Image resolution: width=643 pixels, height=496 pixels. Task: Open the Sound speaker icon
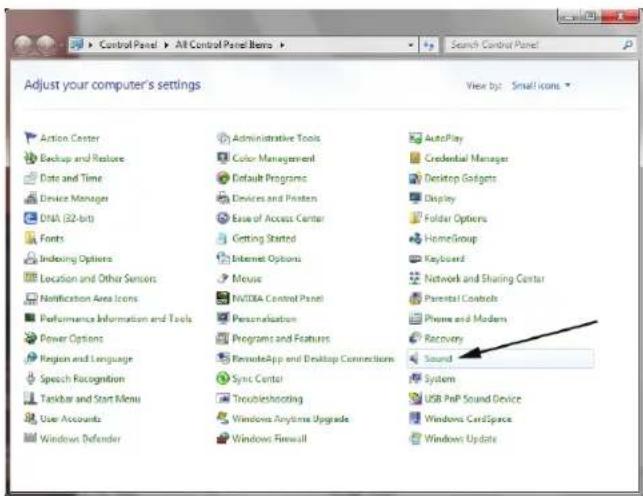click(415, 359)
